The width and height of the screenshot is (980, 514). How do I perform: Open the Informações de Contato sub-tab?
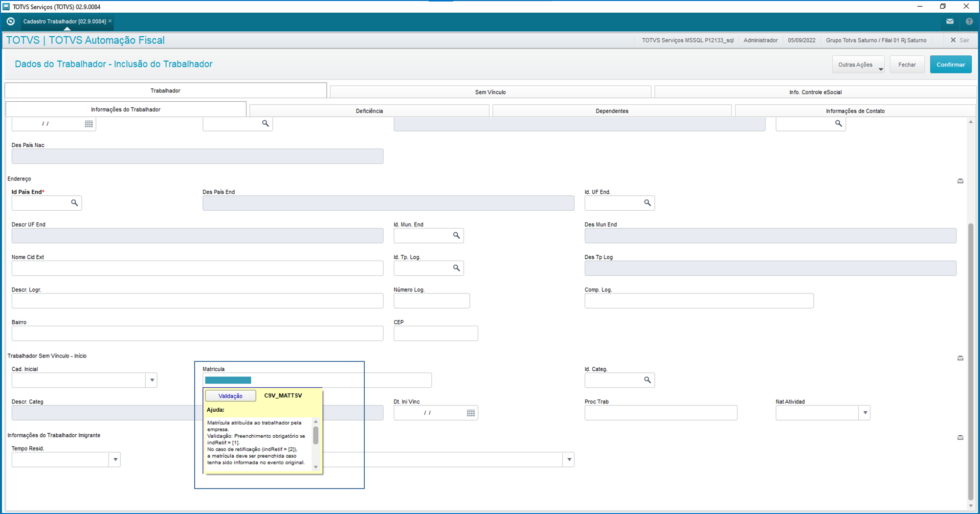(x=855, y=111)
